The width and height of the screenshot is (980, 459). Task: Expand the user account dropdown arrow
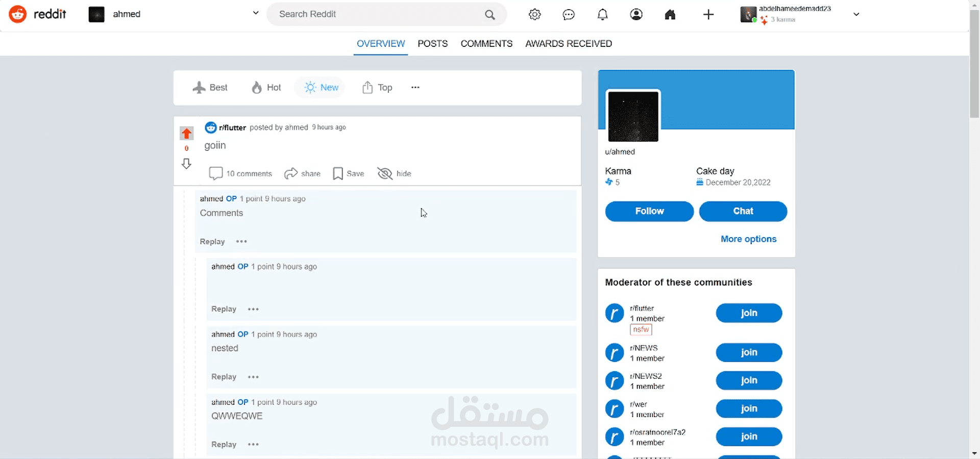856,14
